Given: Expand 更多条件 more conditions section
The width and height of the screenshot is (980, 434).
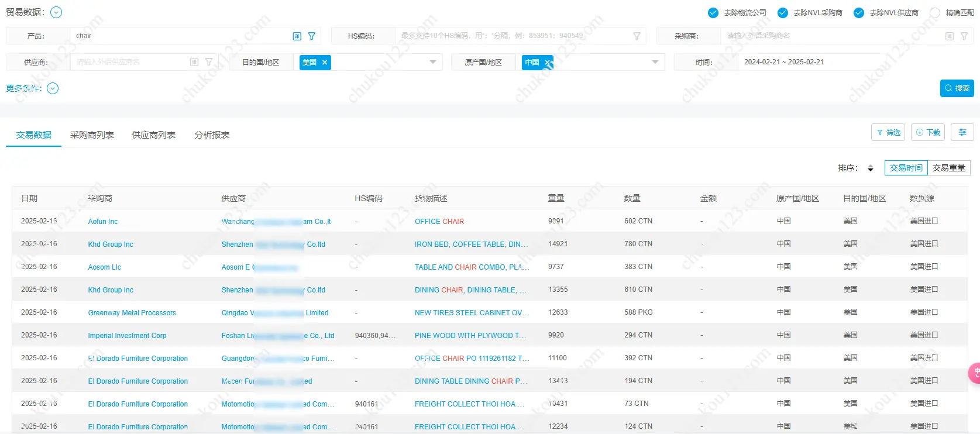Looking at the screenshot, I should (53, 88).
